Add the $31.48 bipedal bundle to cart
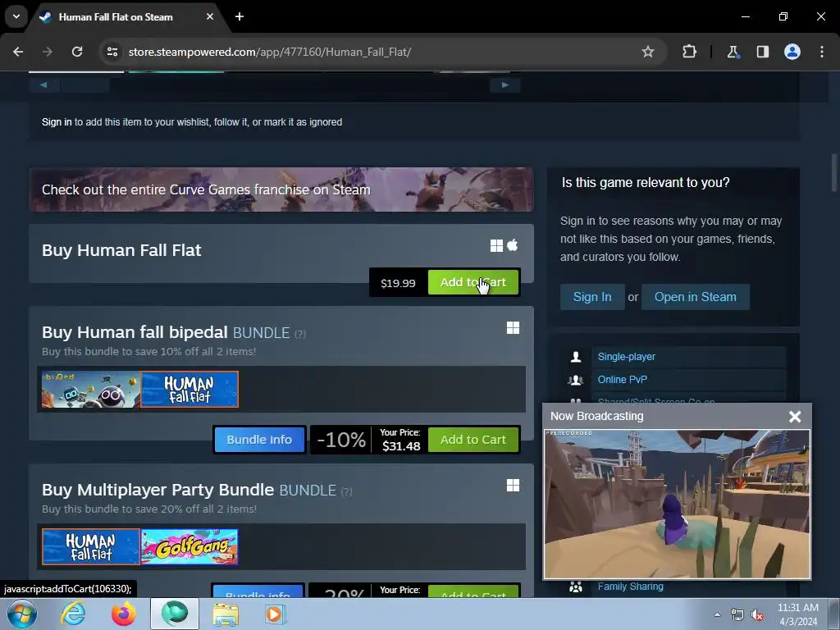The image size is (840, 630). (473, 440)
